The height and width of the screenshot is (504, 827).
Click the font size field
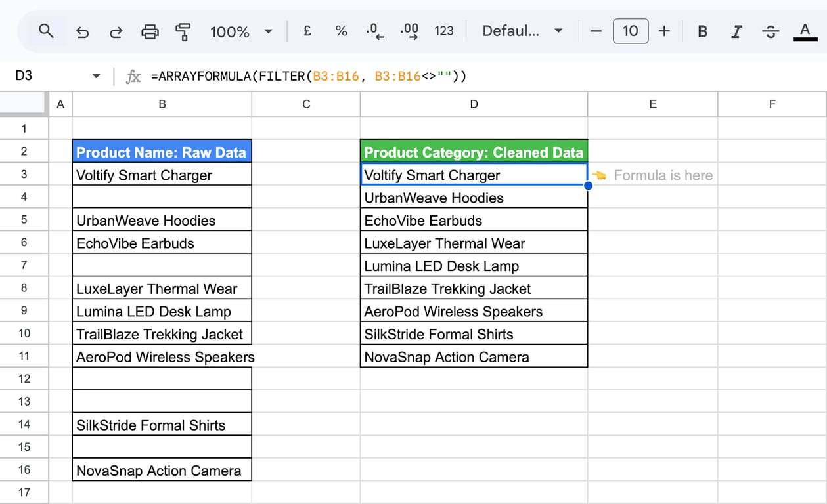coord(630,31)
